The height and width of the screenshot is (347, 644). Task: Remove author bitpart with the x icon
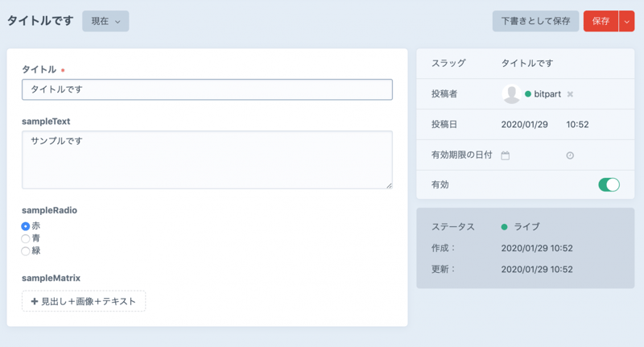click(x=570, y=94)
